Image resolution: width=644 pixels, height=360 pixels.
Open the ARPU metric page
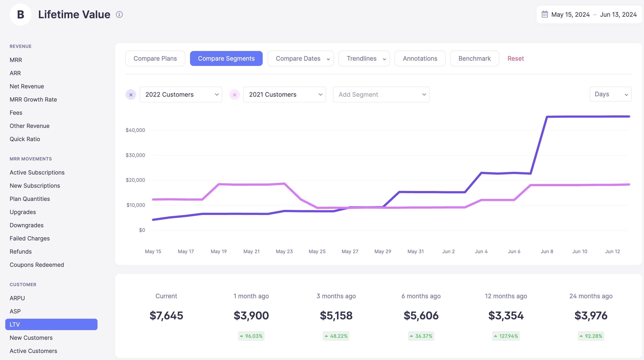pyautogui.click(x=17, y=298)
